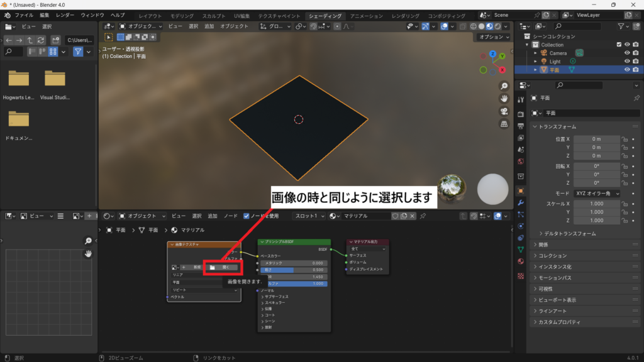Click the 新規 button on image texture node

click(x=196, y=267)
